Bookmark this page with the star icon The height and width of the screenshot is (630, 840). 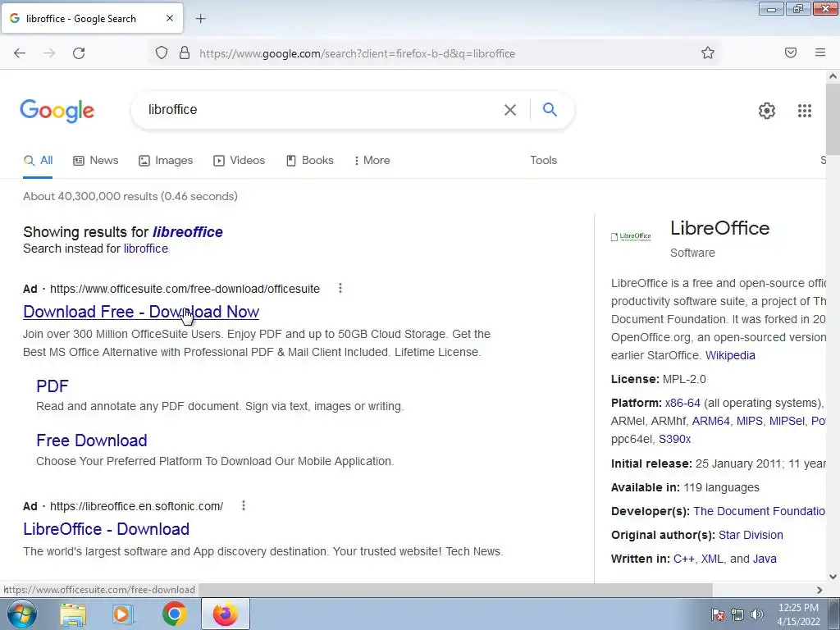(x=708, y=52)
